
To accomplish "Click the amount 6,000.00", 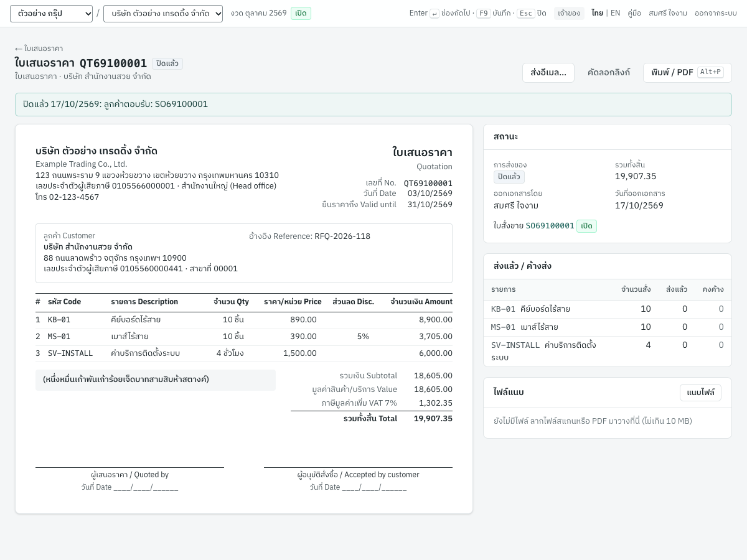I will point(436,353).
